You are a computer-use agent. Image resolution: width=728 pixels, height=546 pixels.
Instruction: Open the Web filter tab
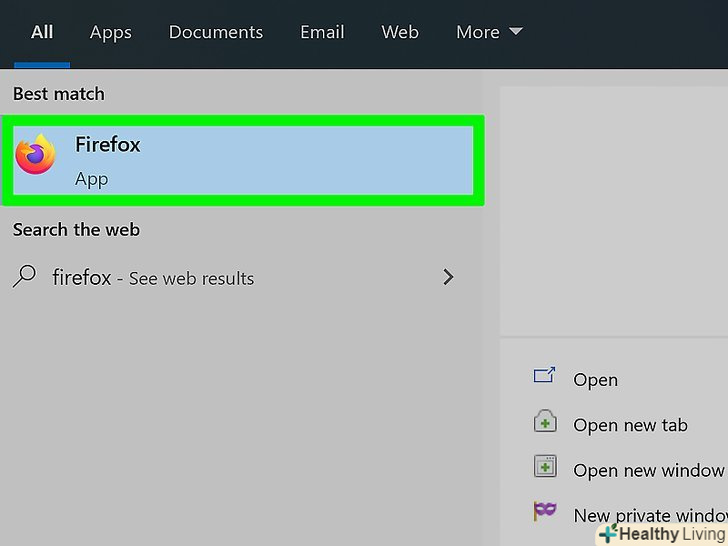[x=400, y=32]
